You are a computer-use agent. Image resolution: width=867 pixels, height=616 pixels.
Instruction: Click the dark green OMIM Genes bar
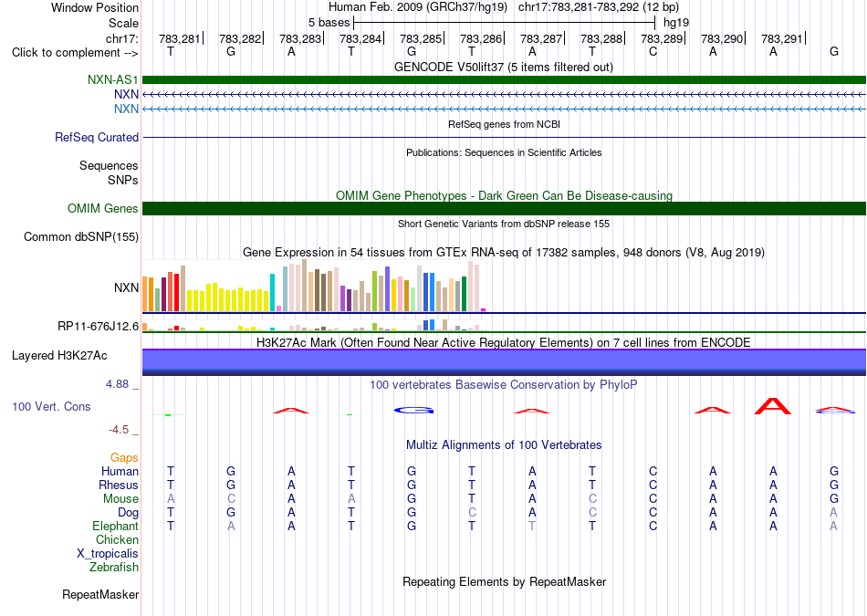pos(504,208)
